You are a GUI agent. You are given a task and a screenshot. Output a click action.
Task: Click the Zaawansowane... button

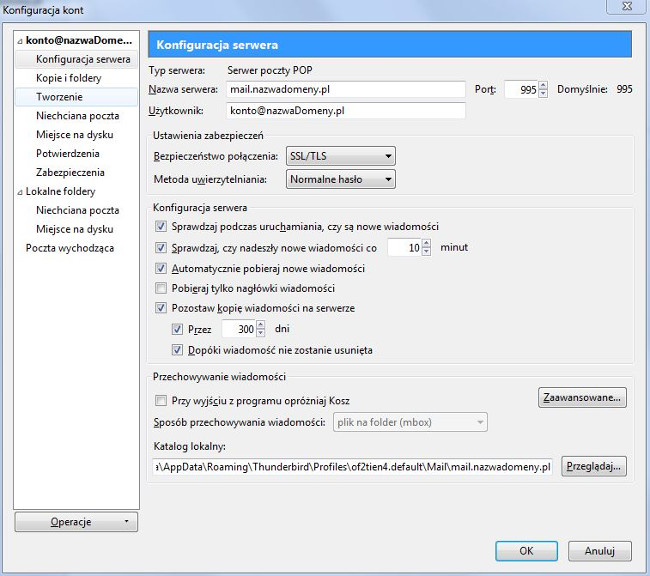tap(582, 398)
